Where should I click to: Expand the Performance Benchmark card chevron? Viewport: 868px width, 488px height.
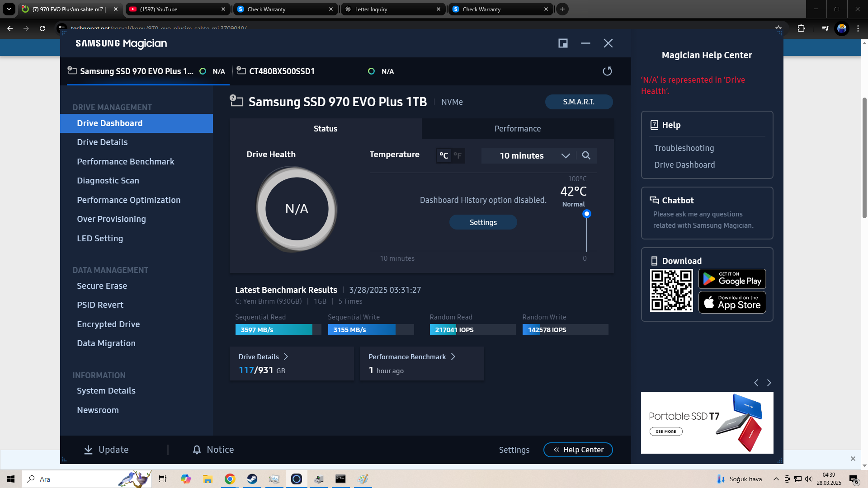(x=453, y=357)
